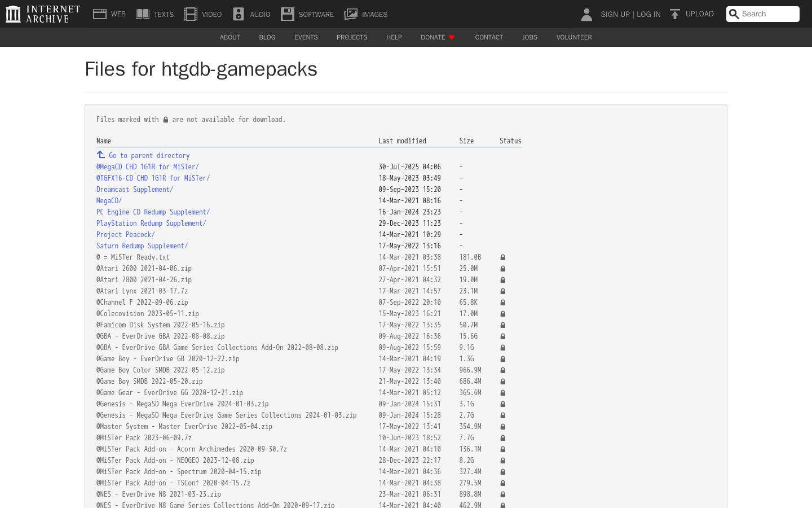Open the Help menu item
This screenshot has height=508, width=812.
point(394,37)
